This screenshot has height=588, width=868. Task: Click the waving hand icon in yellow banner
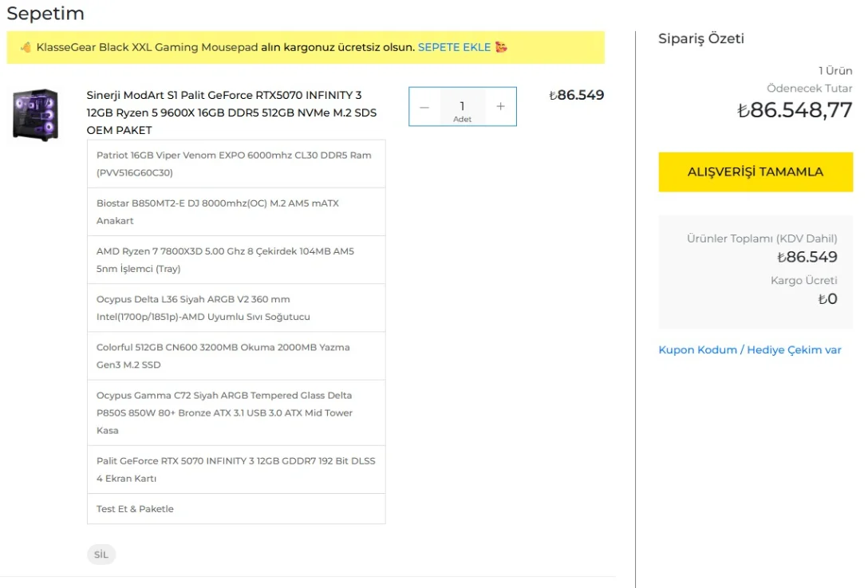[26, 47]
